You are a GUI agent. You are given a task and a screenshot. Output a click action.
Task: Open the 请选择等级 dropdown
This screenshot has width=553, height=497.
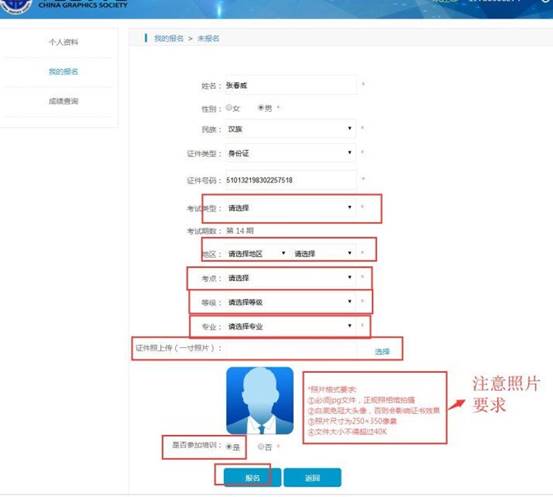(290, 302)
